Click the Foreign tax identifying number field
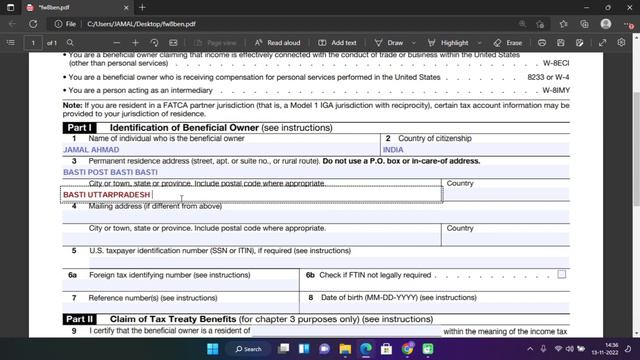Image resolution: width=640 pixels, height=360 pixels. (x=180, y=285)
